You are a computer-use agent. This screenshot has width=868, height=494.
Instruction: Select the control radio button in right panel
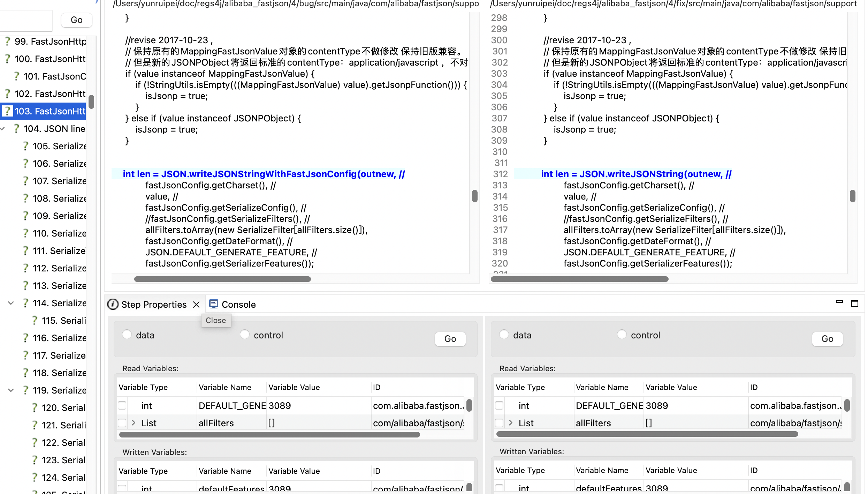tap(622, 334)
